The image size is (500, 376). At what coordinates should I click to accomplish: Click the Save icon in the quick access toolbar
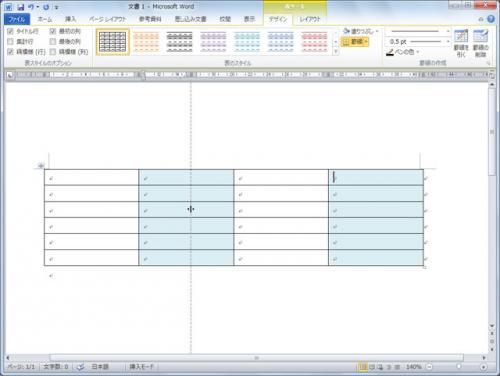point(21,7)
